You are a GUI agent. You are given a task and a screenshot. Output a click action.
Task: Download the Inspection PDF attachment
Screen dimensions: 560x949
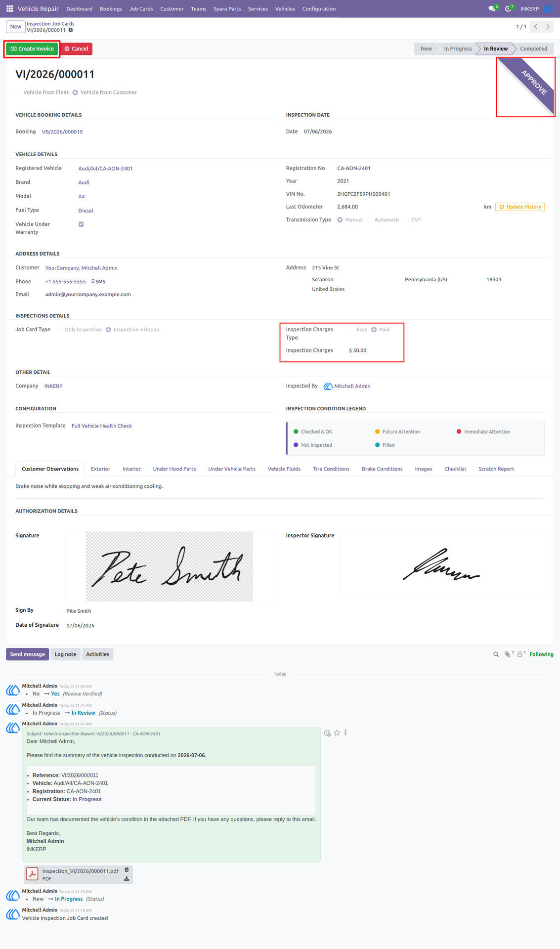(x=127, y=879)
